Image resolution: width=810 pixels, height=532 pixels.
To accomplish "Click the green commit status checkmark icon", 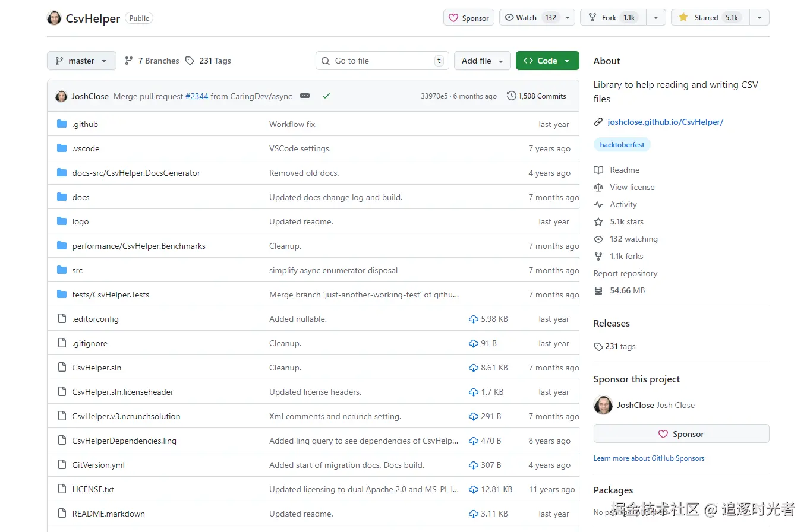I will click(326, 96).
